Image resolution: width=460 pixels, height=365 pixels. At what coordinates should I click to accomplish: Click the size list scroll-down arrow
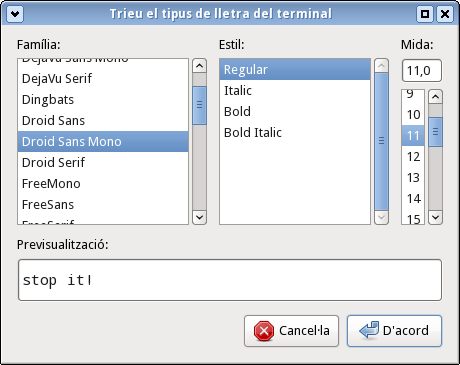coord(435,217)
